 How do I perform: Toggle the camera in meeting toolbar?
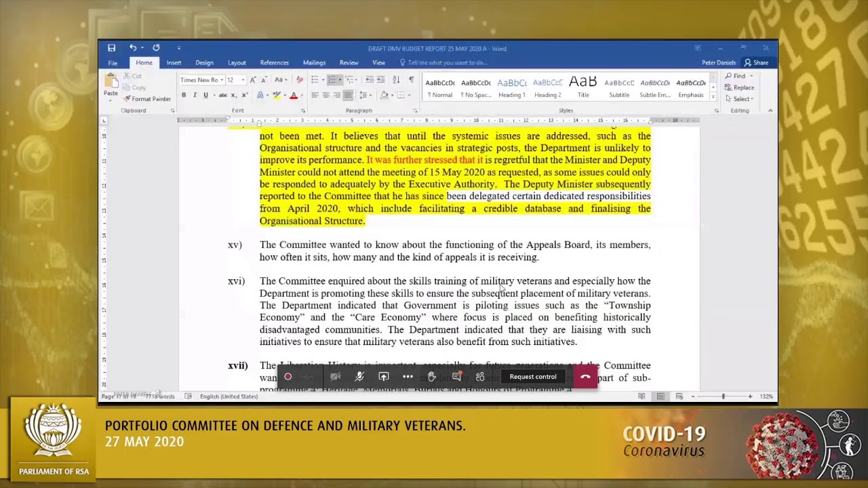pyautogui.click(x=335, y=377)
